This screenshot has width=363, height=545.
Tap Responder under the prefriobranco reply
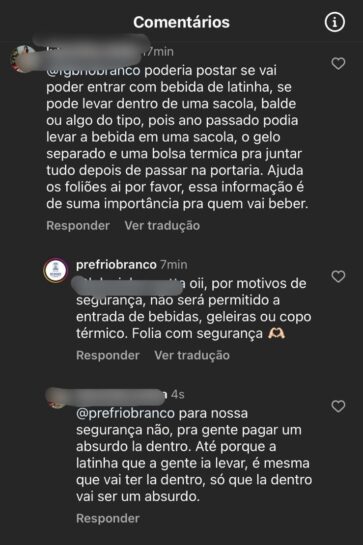click(108, 355)
